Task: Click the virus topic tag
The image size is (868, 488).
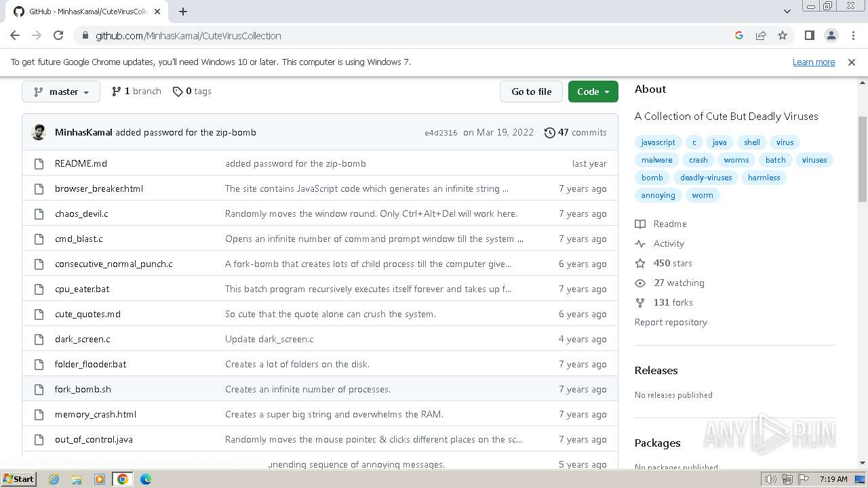Action: [x=785, y=142]
